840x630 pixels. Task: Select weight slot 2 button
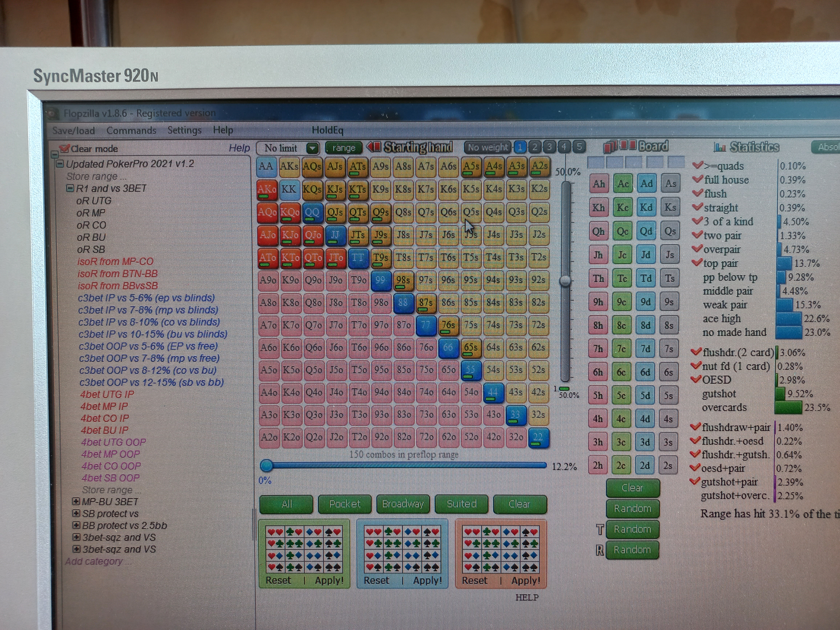pyautogui.click(x=535, y=147)
